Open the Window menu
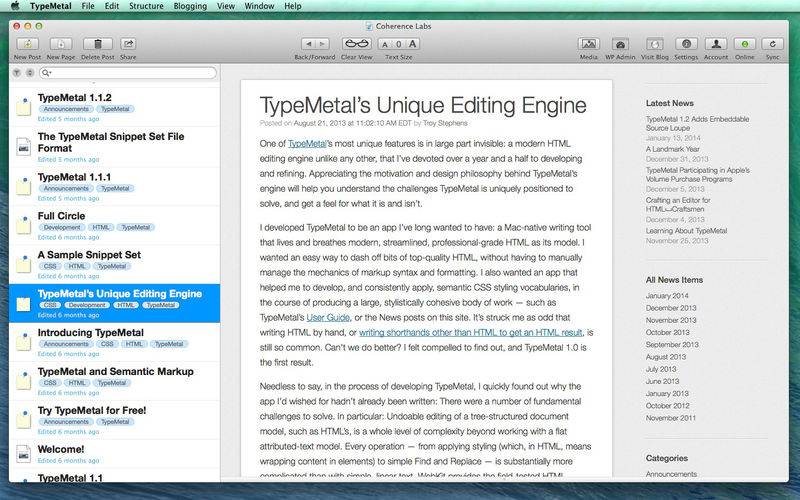The width and height of the screenshot is (800, 500). pos(259,6)
